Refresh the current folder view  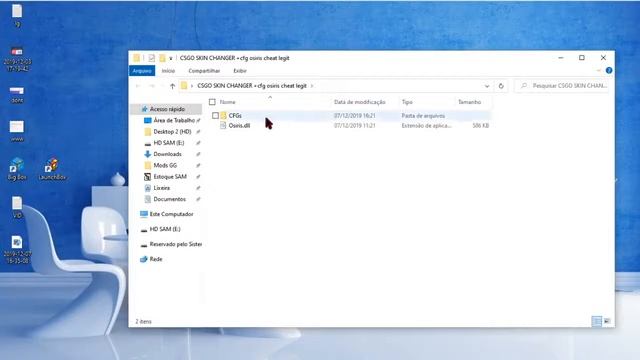(501, 86)
